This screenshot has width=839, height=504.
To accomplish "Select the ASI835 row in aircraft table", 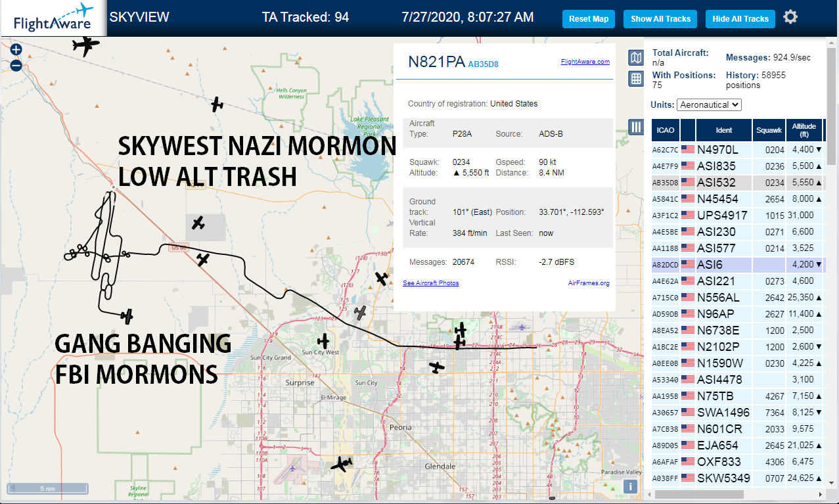I will [x=738, y=166].
